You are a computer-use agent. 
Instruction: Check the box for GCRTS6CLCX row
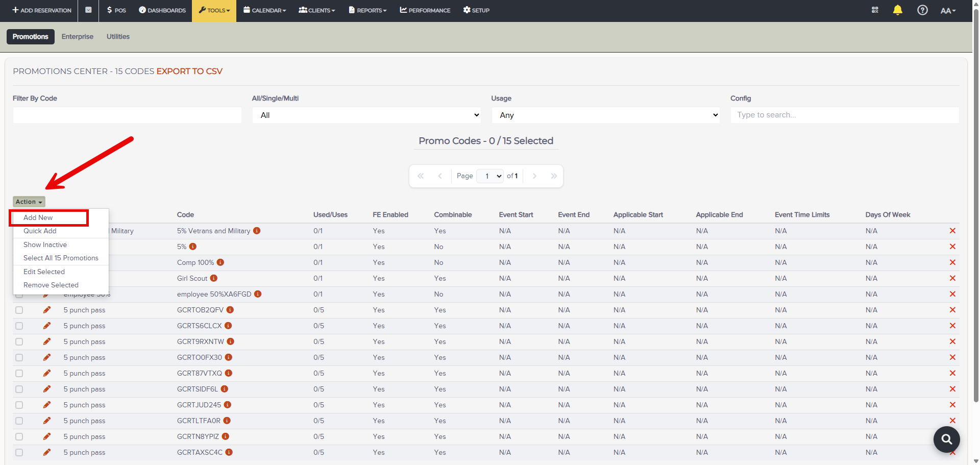point(19,326)
